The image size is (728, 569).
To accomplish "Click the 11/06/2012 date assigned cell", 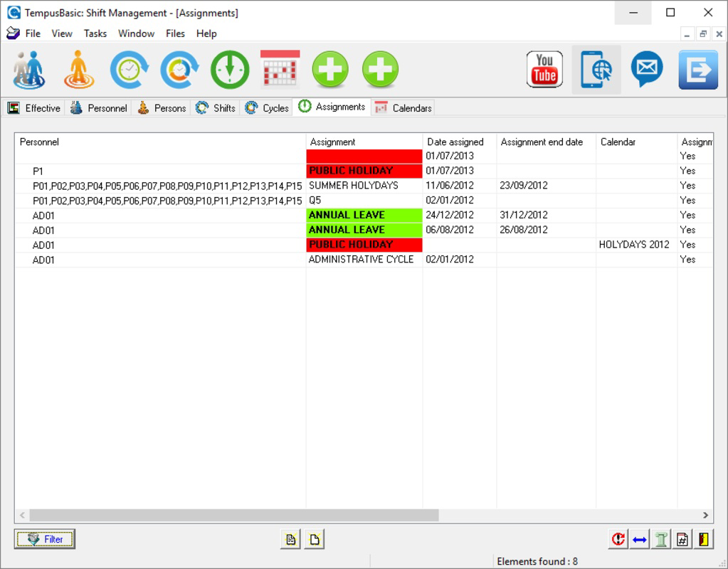I will tap(460, 186).
